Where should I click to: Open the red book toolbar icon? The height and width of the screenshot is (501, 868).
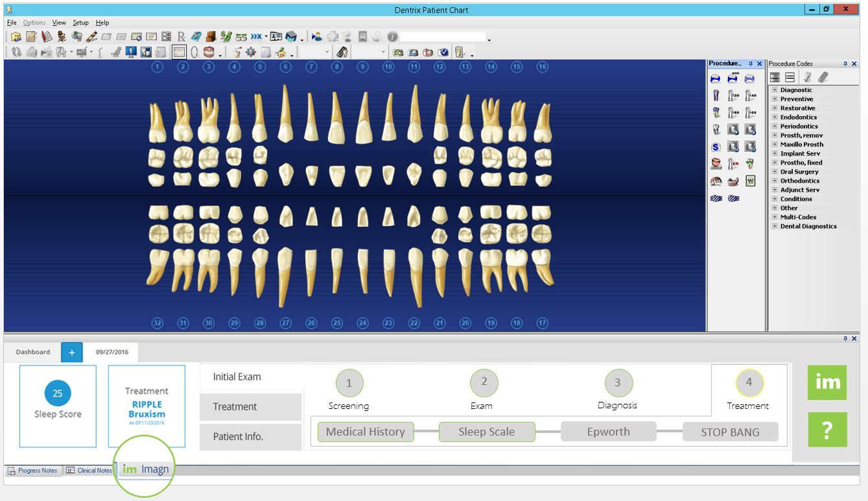coord(47,36)
